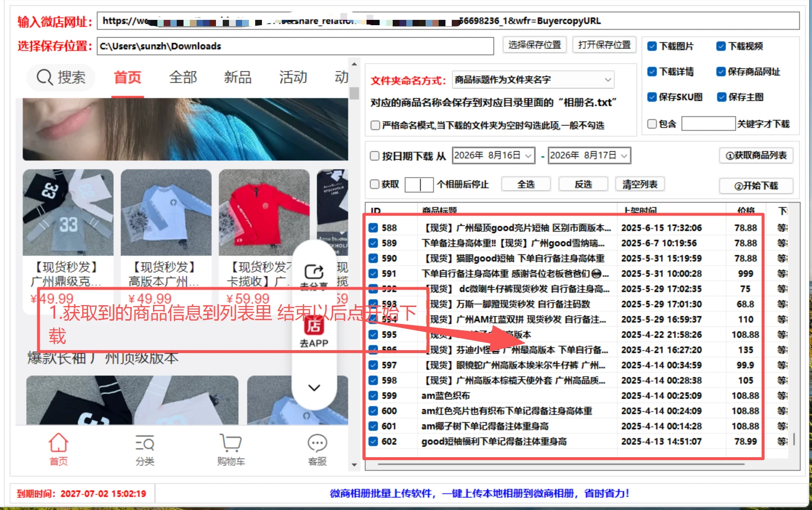
Task: Click the 全选 button
Action: [526, 184]
